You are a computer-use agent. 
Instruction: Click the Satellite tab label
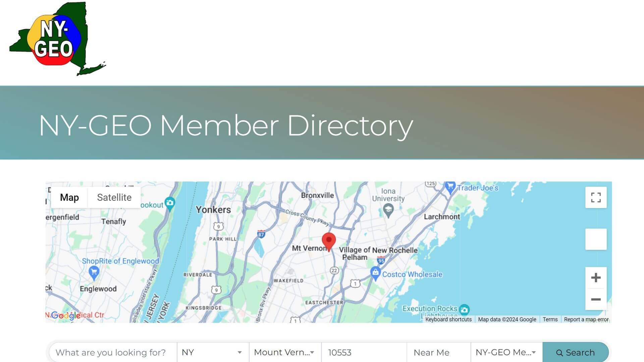point(114,197)
